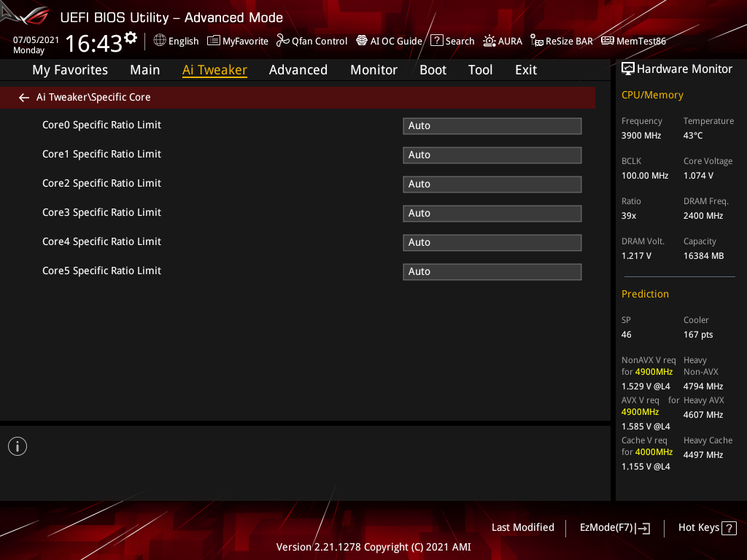This screenshot has height=560, width=747.
Task: Open clock settings gear icon
Action: 131,38
